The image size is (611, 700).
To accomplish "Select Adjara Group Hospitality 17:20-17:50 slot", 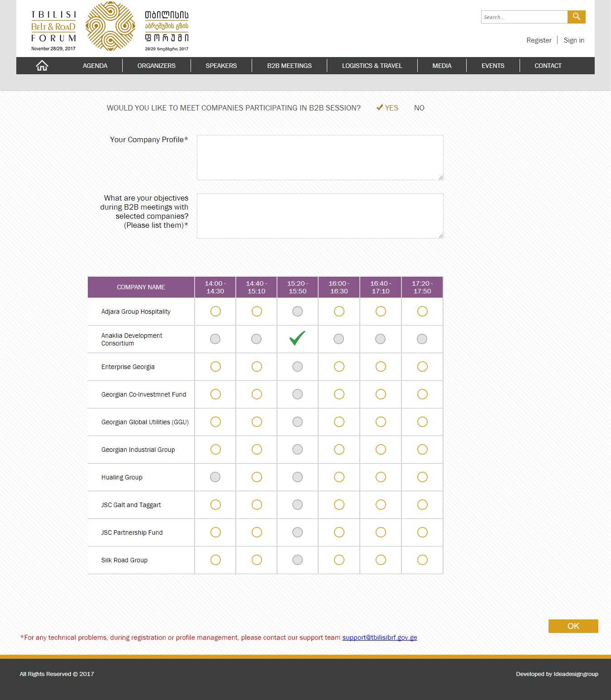I will [422, 311].
